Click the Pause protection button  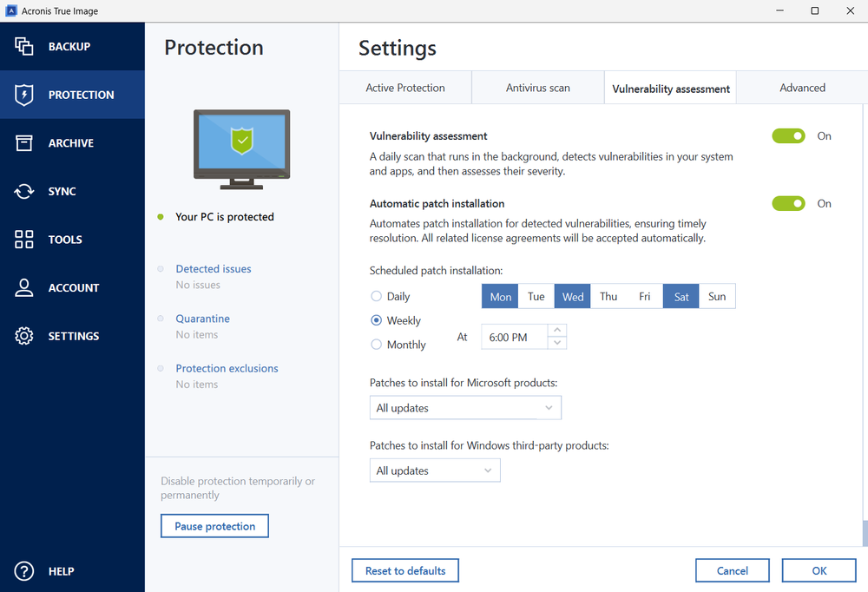214,526
